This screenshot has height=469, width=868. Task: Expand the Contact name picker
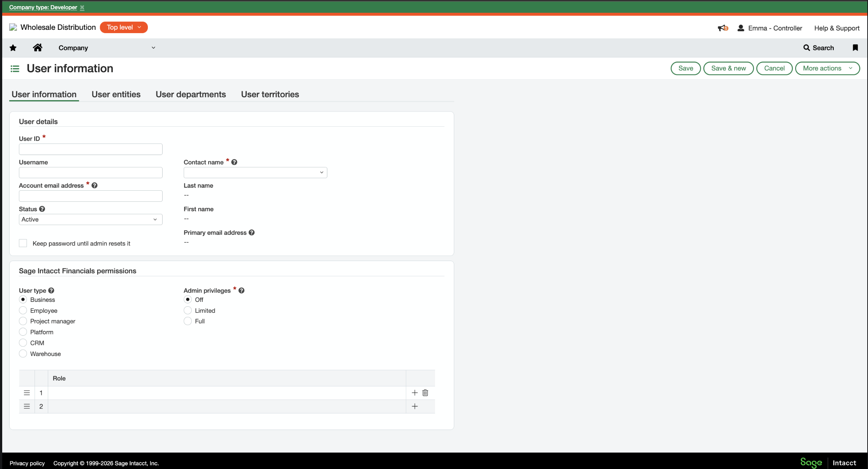pos(321,172)
